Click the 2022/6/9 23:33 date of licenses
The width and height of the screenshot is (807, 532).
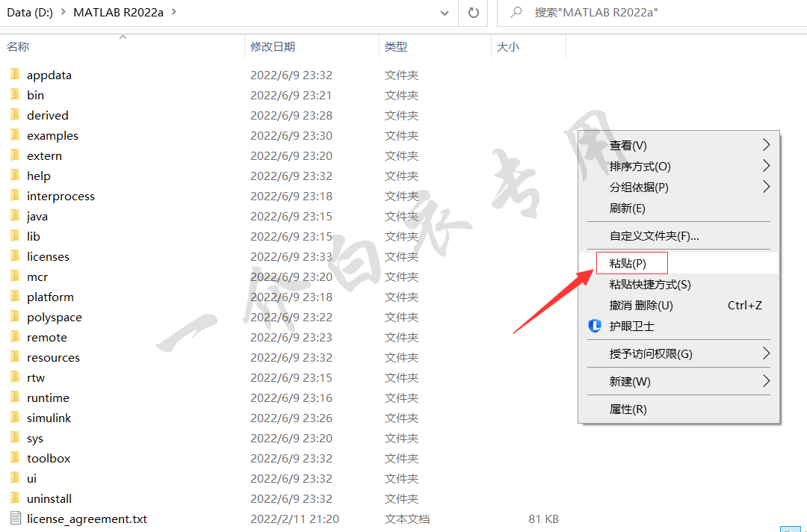pyautogui.click(x=291, y=256)
